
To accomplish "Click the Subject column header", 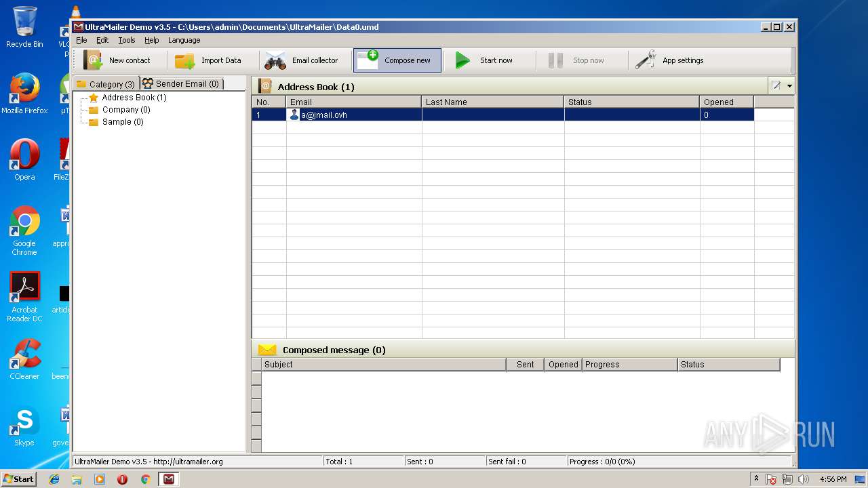I will pos(384,365).
